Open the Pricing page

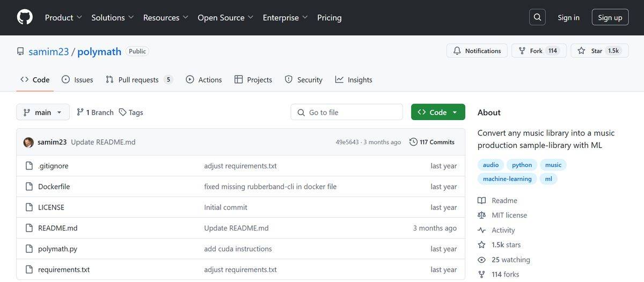330,17
